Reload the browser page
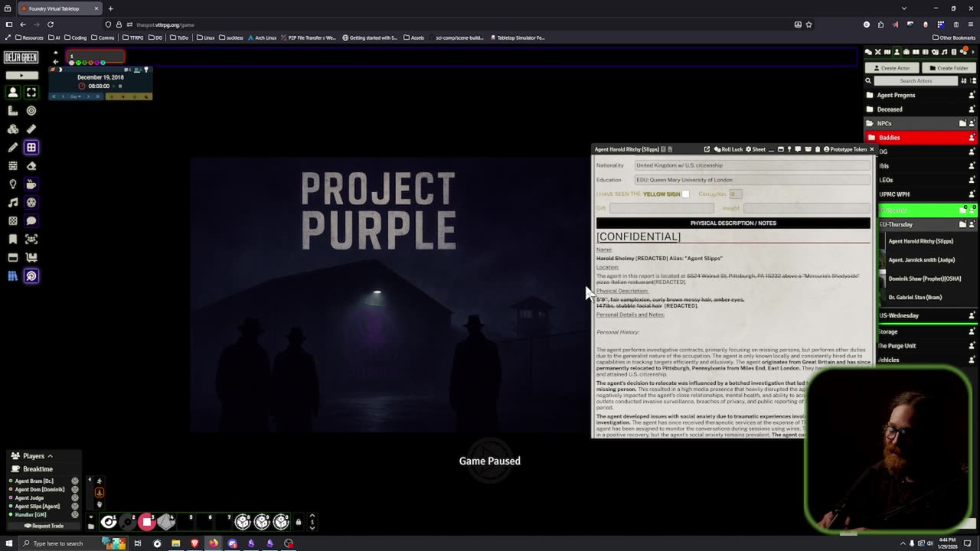This screenshot has height=551, width=980. tap(51, 24)
